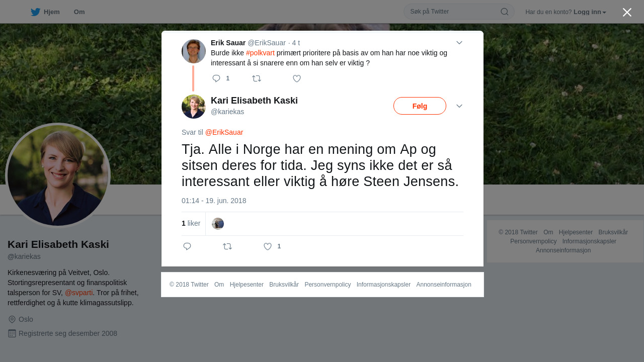View the avatar of user who liked
Screen dimensions: 644x362
[x=218, y=224]
